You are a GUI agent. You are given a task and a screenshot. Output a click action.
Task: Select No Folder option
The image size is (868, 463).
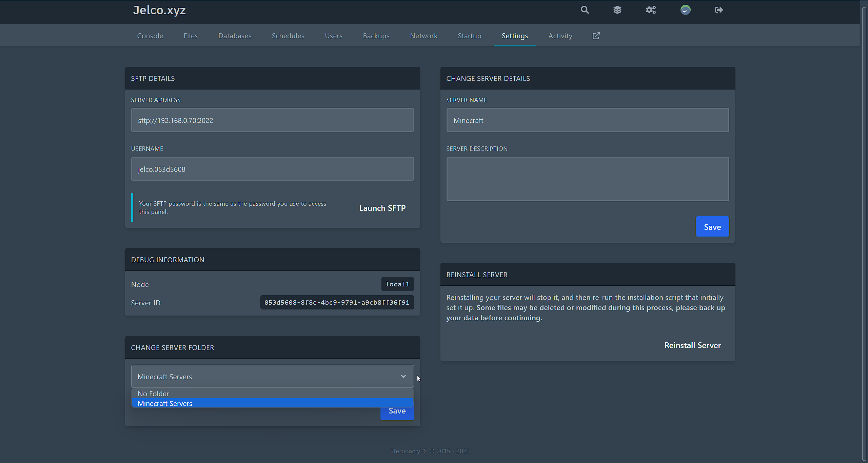pyautogui.click(x=153, y=394)
